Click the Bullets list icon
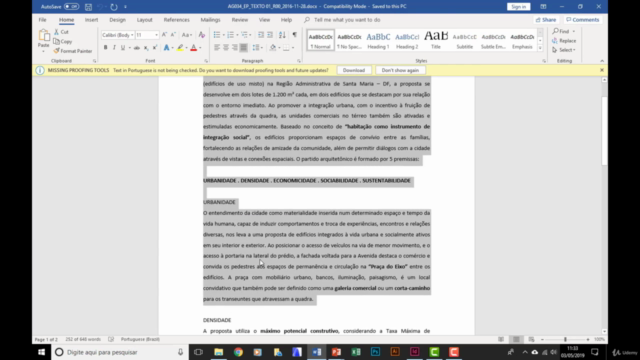640x360 pixels. coord(217,35)
